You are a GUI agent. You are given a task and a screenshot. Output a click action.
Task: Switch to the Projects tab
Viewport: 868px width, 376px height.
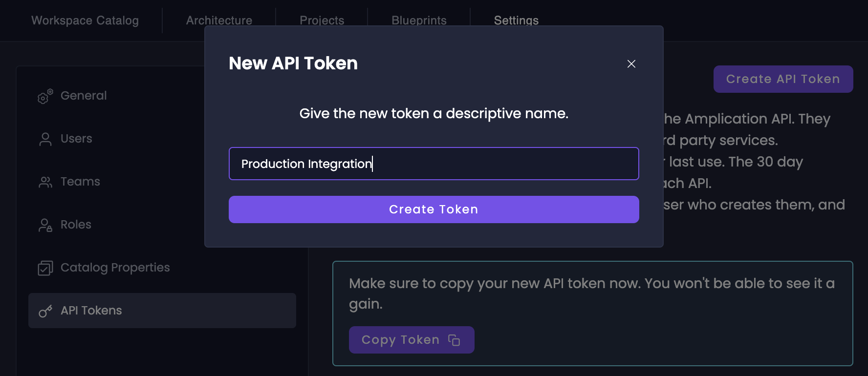pos(322,21)
